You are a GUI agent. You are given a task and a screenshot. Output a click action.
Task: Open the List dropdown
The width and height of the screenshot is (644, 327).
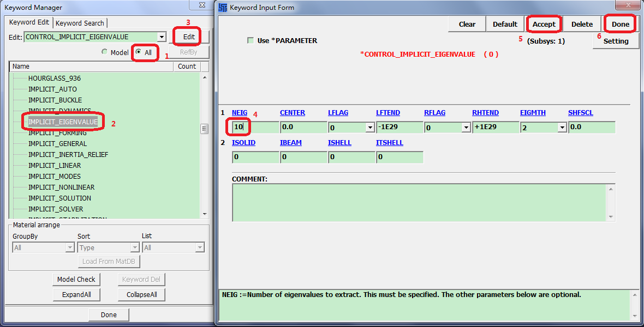point(200,247)
